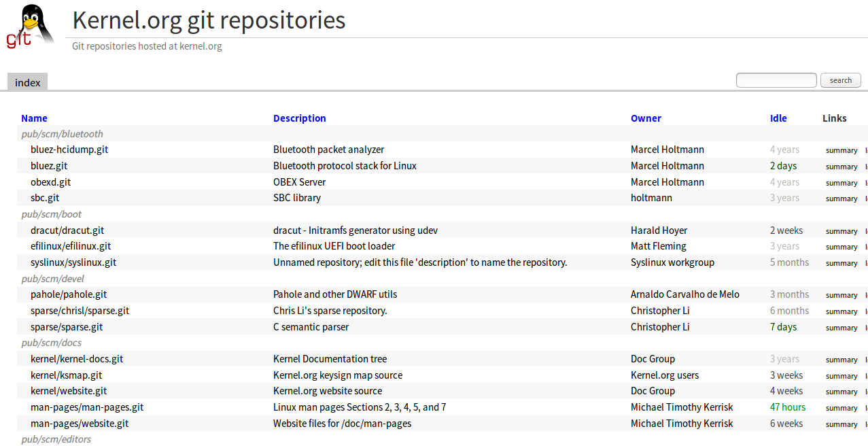Image resolution: width=868 pixels, height=446 pixels.
Task: Sort by Idle column header
Action: click(x=778, y=118)
